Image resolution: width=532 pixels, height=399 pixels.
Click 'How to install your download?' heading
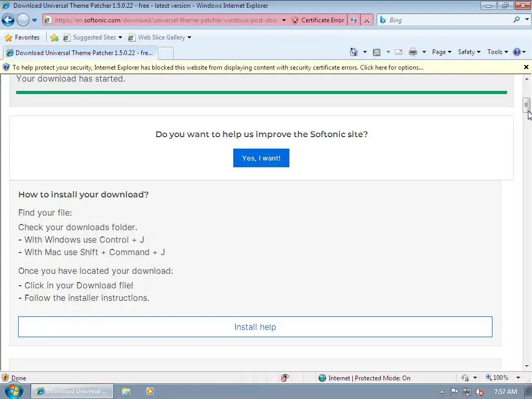[84, 194]
